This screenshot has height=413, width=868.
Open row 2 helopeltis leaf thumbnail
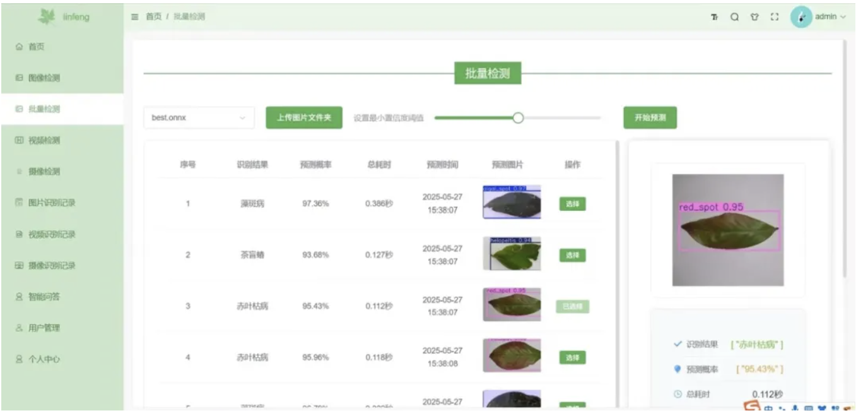pos(512,253)
